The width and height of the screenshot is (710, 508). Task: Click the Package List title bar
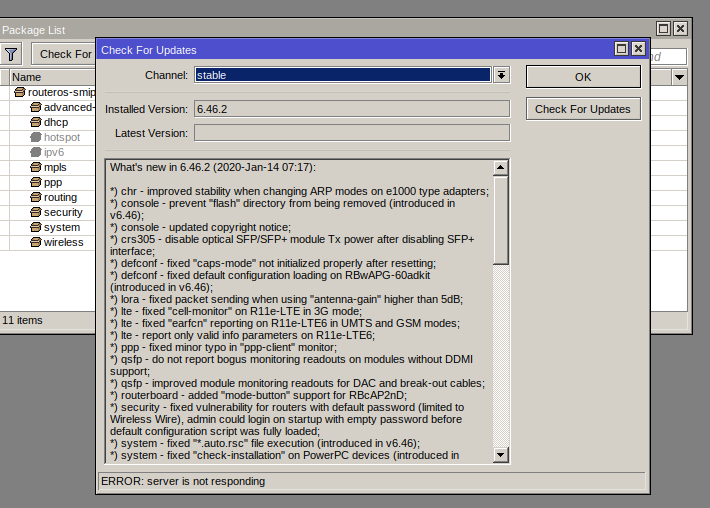326,30
